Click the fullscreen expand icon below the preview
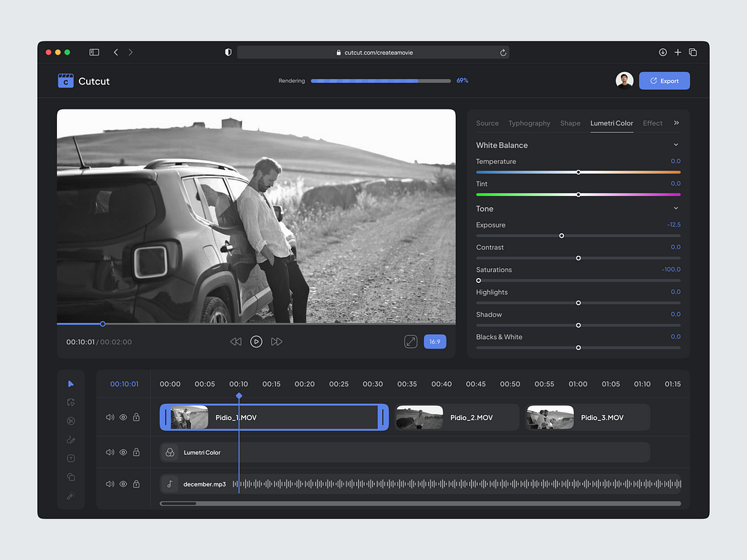This screenshot has height=560, width=747. (411, 341)
